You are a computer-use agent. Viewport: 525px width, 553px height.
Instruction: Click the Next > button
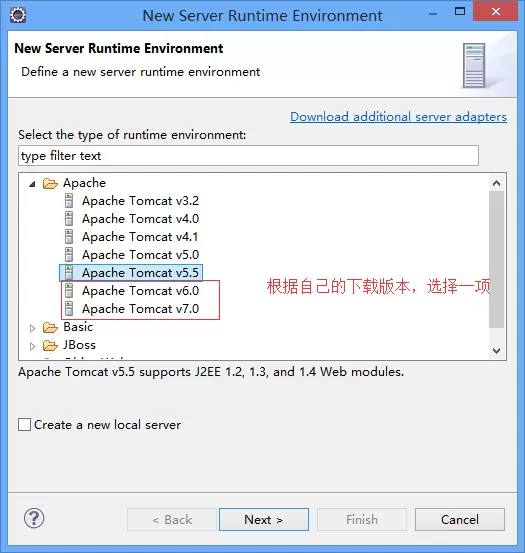(x=264, y=519)
